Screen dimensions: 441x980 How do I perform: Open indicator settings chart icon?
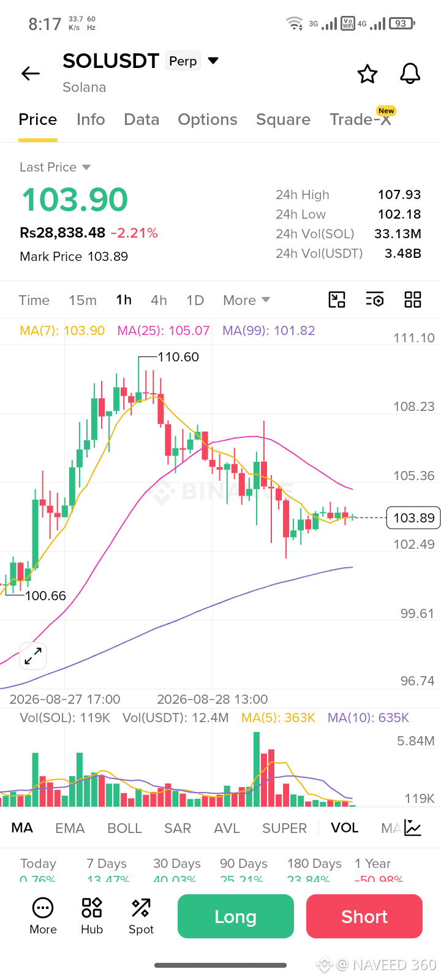coord(413,828)
